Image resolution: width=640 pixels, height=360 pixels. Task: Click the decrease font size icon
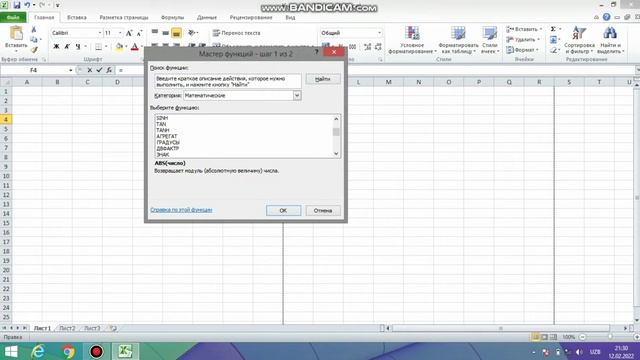(139, 33)
